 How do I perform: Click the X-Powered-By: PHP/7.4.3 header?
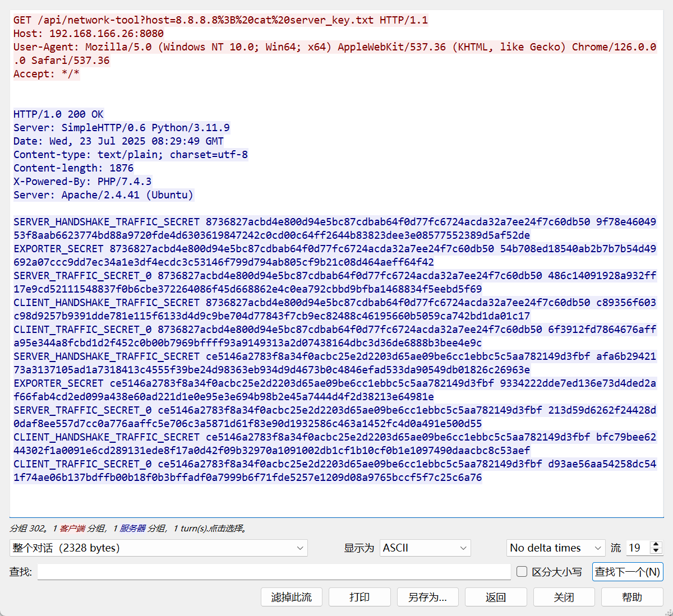[82, 182]
